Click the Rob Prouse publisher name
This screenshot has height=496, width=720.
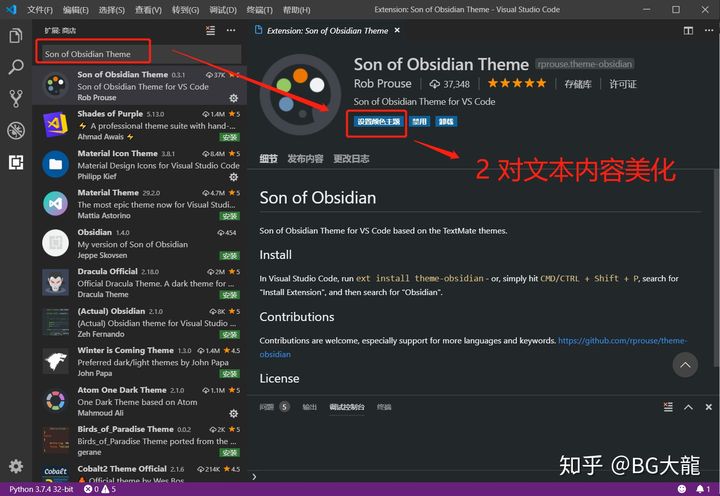(x=382, y=84)
